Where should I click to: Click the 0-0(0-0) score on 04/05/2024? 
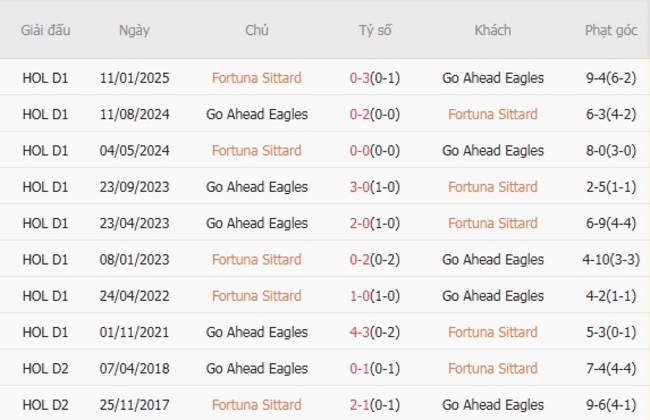(x=375, y=151)
